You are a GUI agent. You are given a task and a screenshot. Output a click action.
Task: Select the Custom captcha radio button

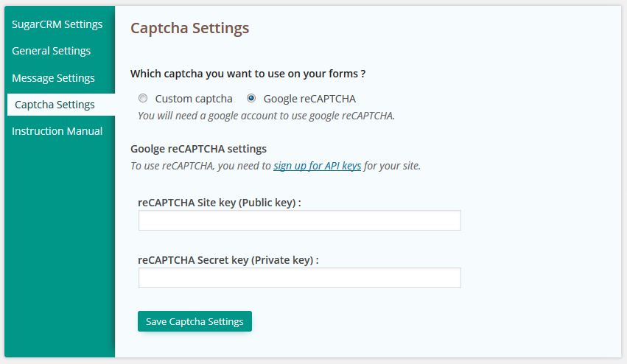143,98
